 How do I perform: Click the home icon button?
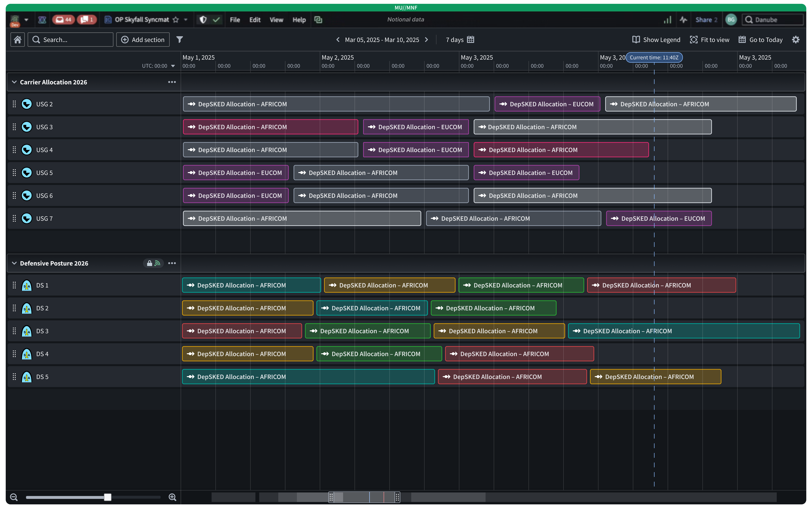pos(18,40)
